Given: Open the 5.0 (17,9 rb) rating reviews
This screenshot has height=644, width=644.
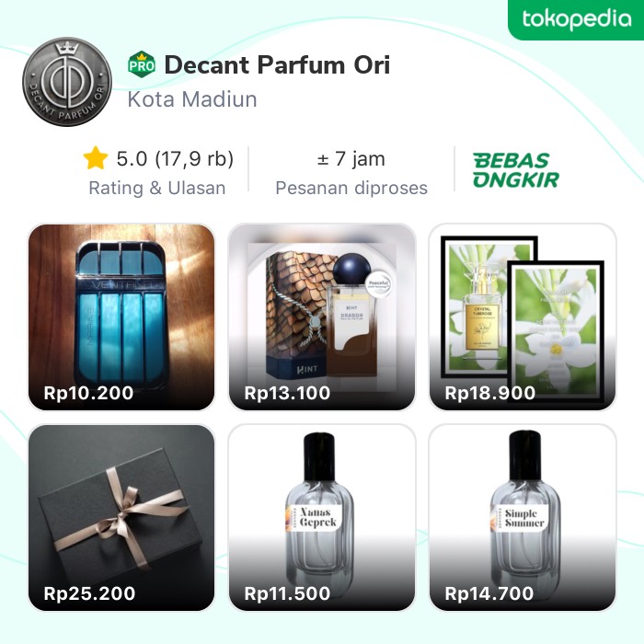Looking at the screenshot, I should coord(175,158).
